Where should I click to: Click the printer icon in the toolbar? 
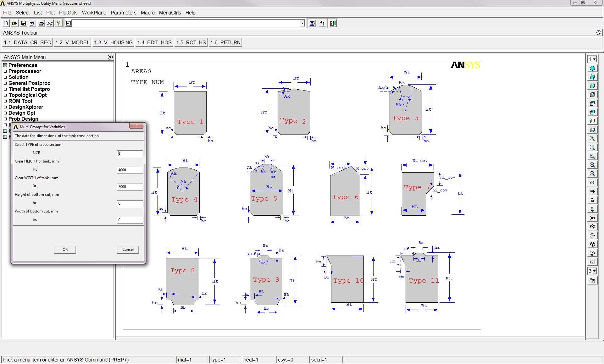click(x=41, y=23)
